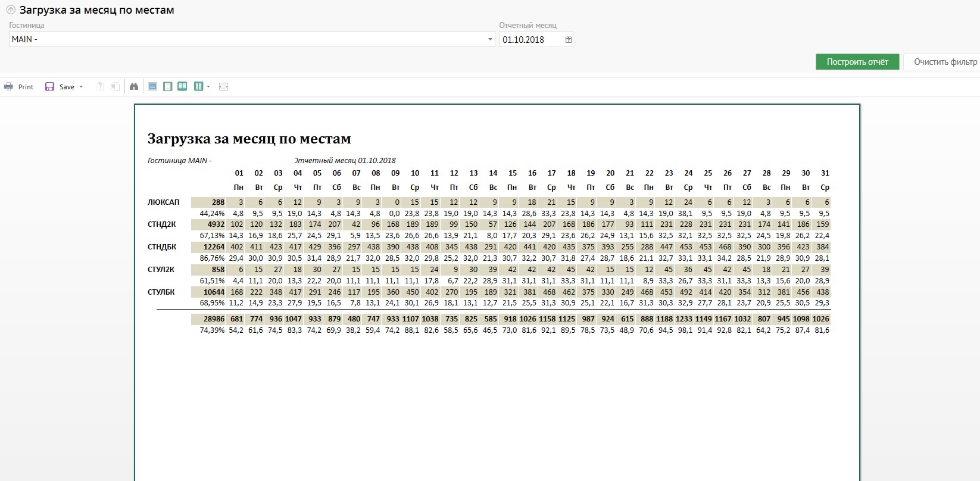The image size is (980, 481).
Task: Click the Построить отчёт button
Action: 857,62
